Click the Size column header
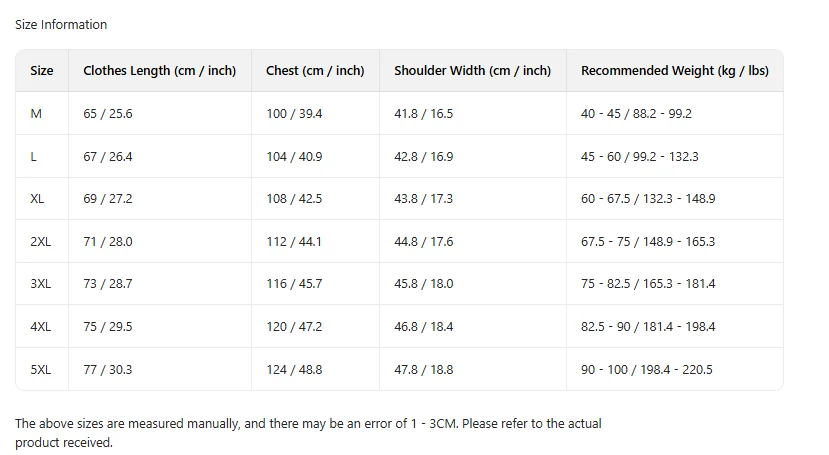The height and width of the screenshot is (455, 829). click(x=42, y=71)
